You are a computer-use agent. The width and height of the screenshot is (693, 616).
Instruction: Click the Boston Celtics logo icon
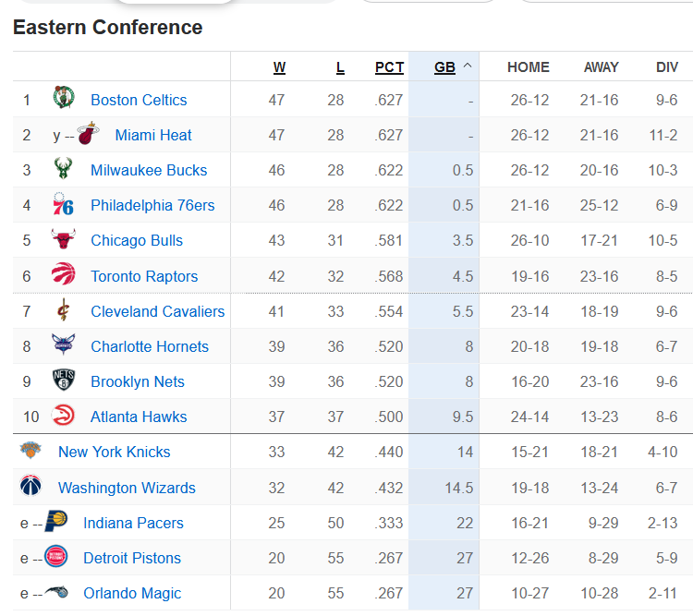click(64, 97)
